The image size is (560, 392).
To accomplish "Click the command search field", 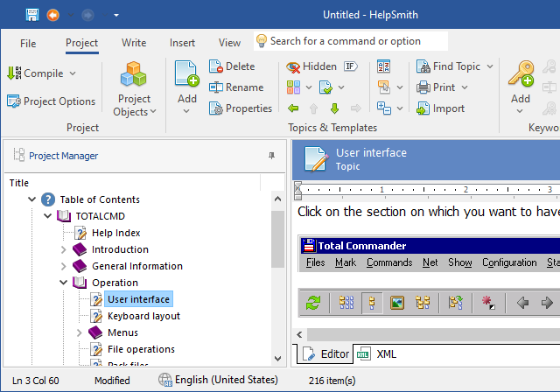I will coord(351,41).
